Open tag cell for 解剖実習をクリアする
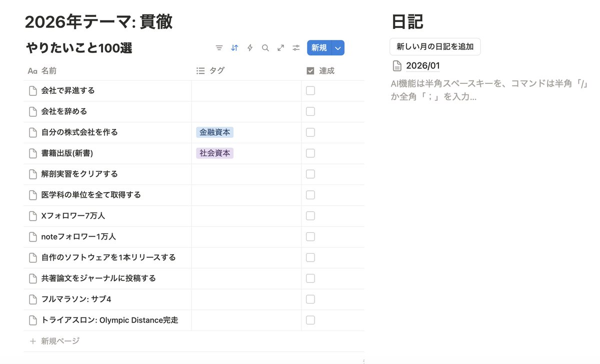The height and width of the screenshot is (364, 600). pos(246,174)
